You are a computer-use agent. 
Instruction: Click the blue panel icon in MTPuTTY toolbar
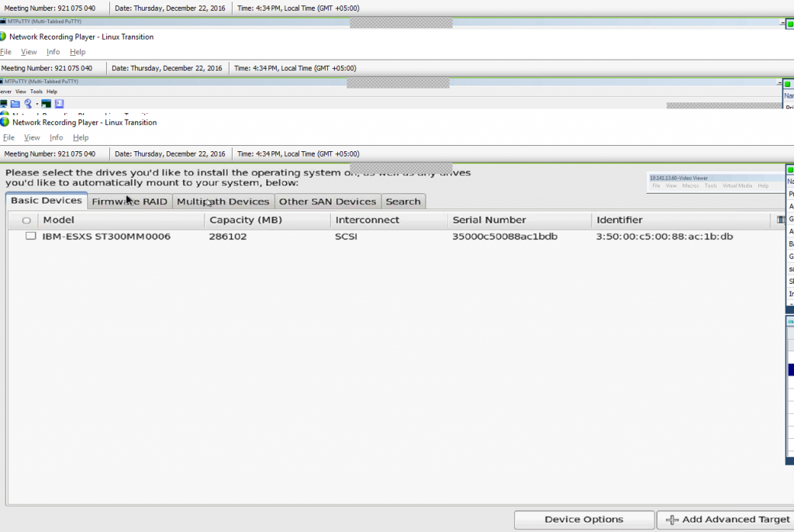pyautogui.click(x=59, y=103)
